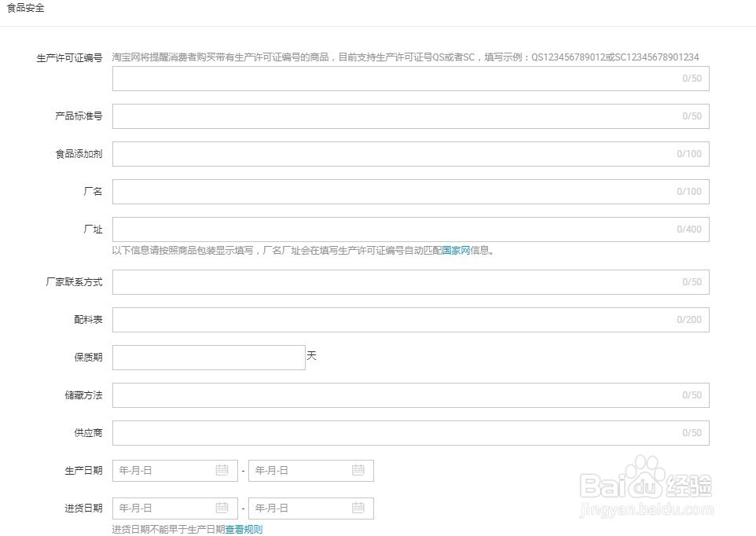Focus the 储藏方法 text field
The image size is (756, 536).
(411, 395)
